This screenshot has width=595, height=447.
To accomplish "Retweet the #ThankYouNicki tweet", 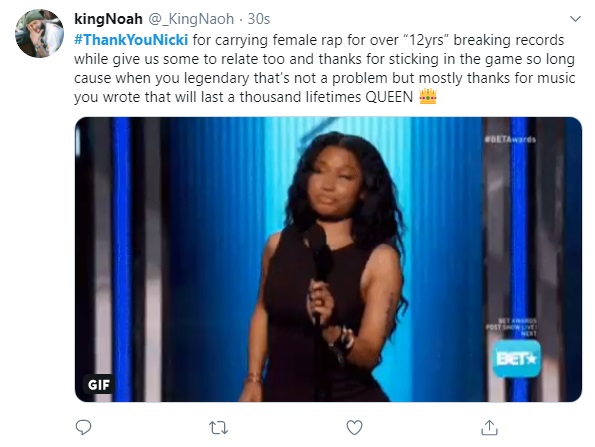I will coord(219,428).
